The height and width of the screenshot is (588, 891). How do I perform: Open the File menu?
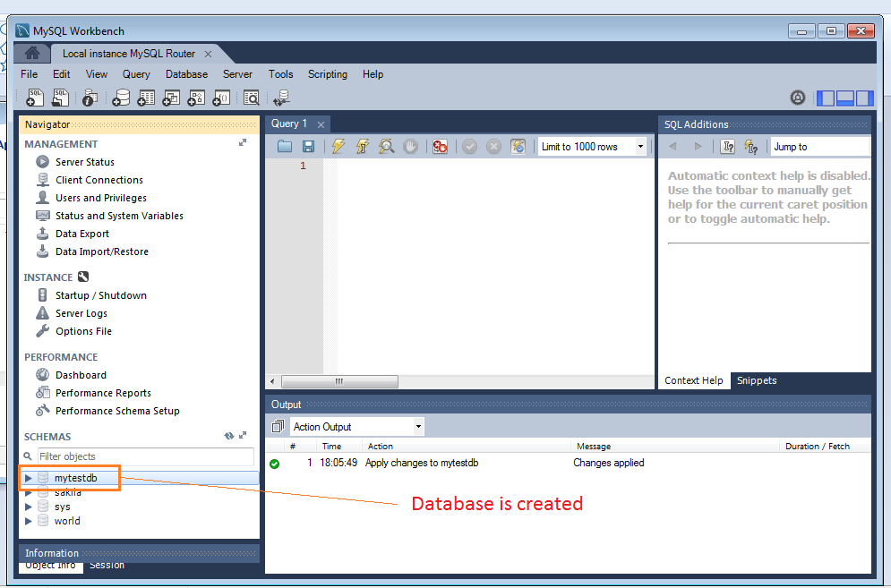tap(29, 74)
